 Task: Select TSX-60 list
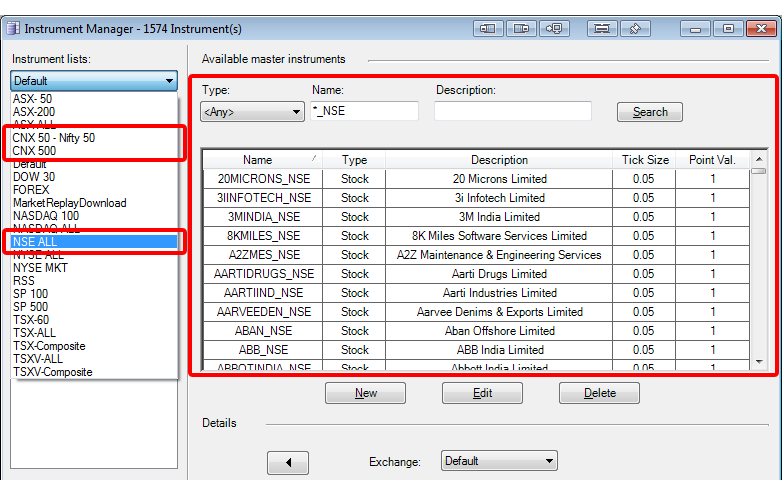click(x=31, y=319)
